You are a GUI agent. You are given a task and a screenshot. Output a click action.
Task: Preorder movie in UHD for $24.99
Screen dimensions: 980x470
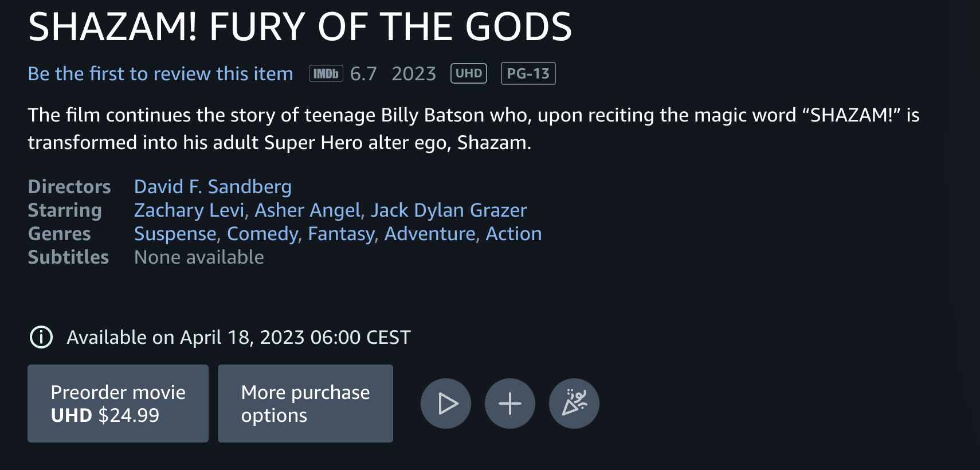tap(118, 404)
